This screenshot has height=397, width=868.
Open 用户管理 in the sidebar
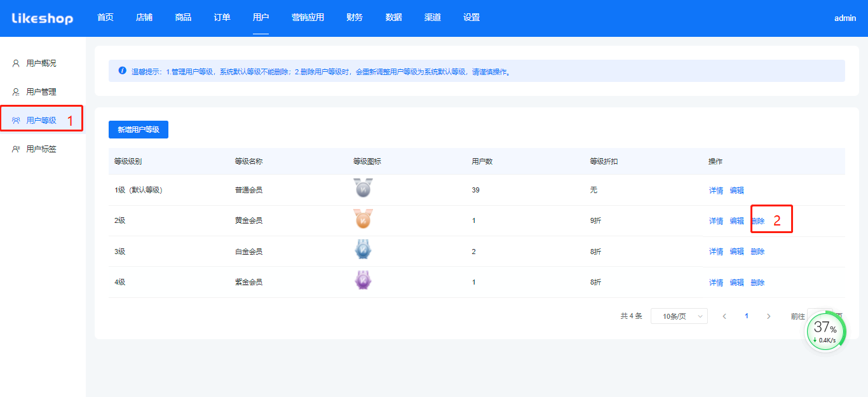[x=41, y=92]
